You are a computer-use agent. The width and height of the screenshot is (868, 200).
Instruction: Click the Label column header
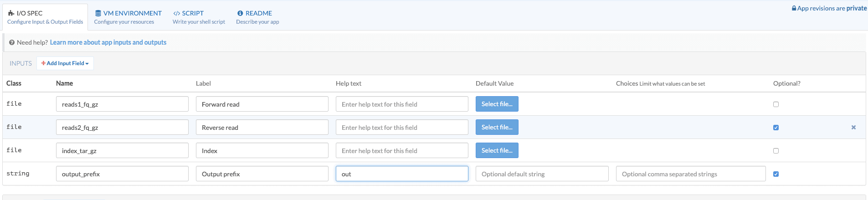[x=203, y=83]
